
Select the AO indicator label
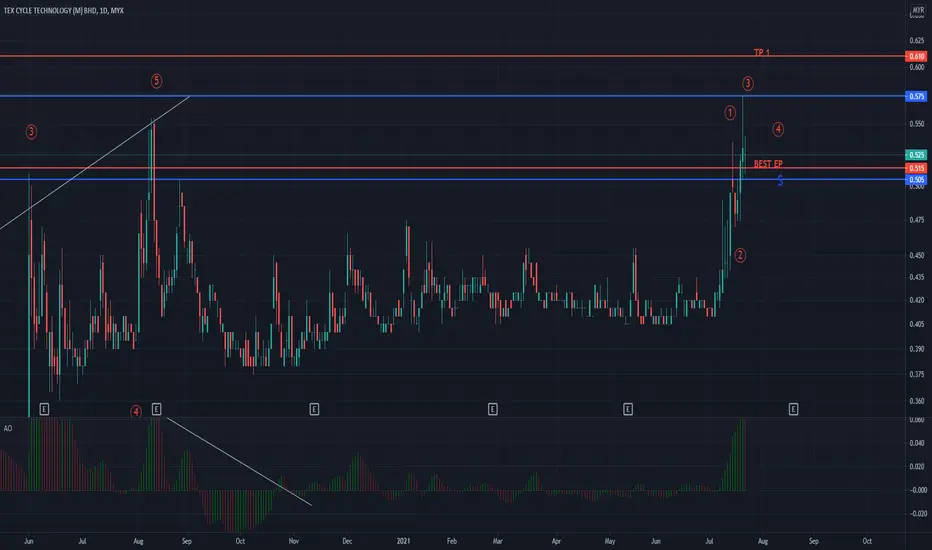point(8,428)
